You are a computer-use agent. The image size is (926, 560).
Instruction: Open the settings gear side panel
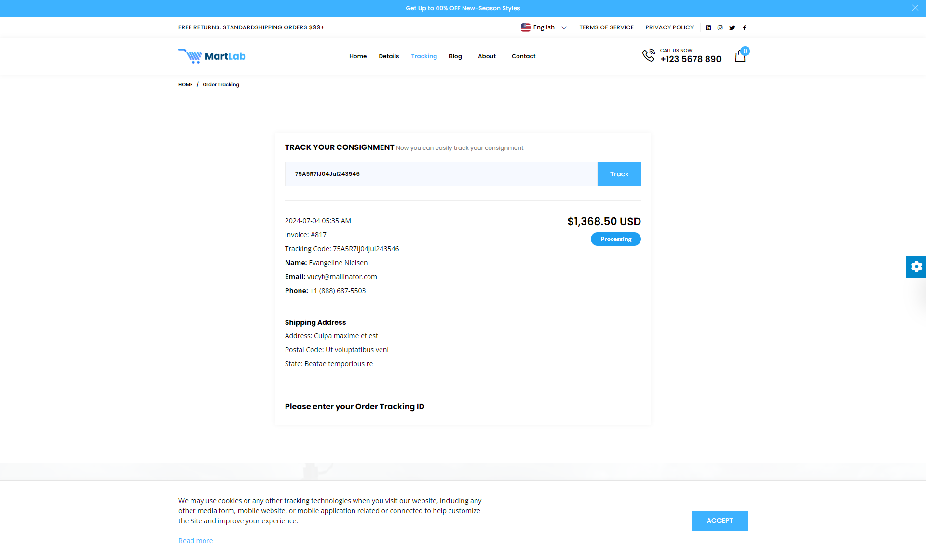[916, 267]
